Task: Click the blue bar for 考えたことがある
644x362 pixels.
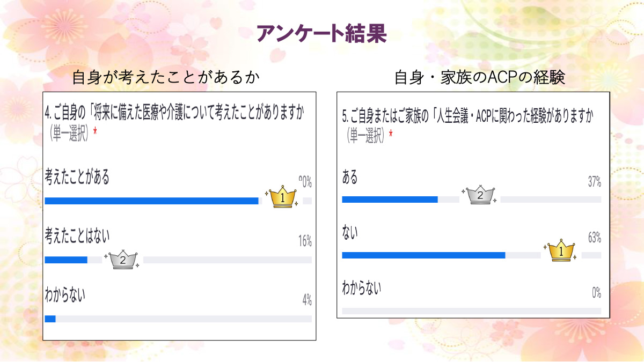Action: (151, 201)
